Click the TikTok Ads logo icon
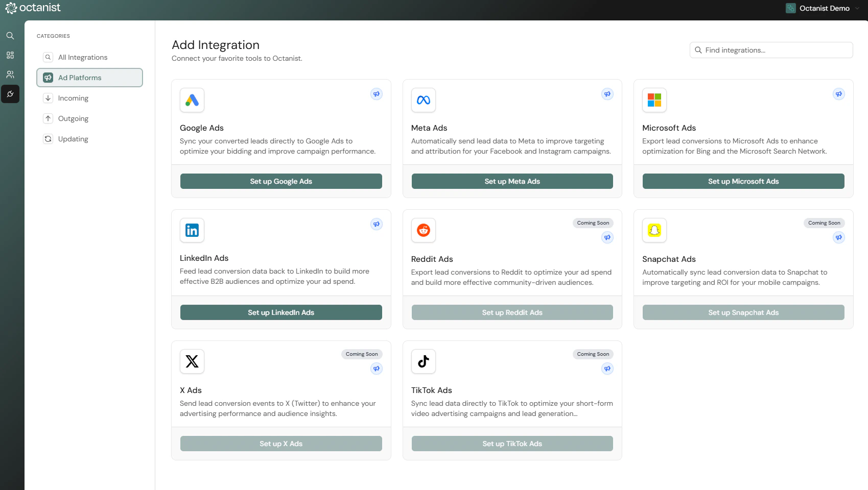The width and height of the screenshot is (868, 490). point(424,361)
